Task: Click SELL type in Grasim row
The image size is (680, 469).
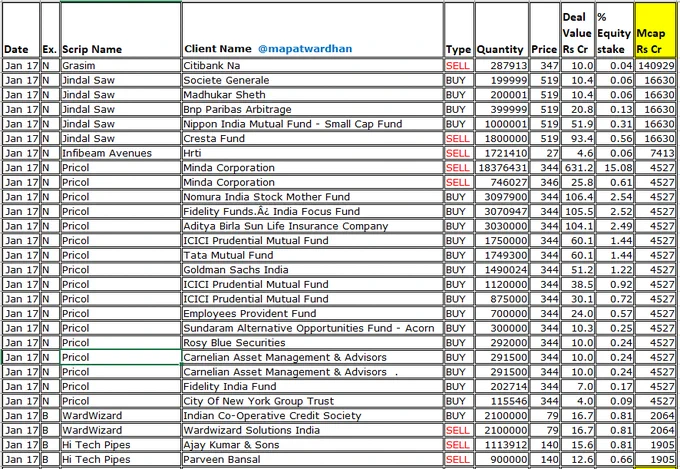Action: point(459,66)
